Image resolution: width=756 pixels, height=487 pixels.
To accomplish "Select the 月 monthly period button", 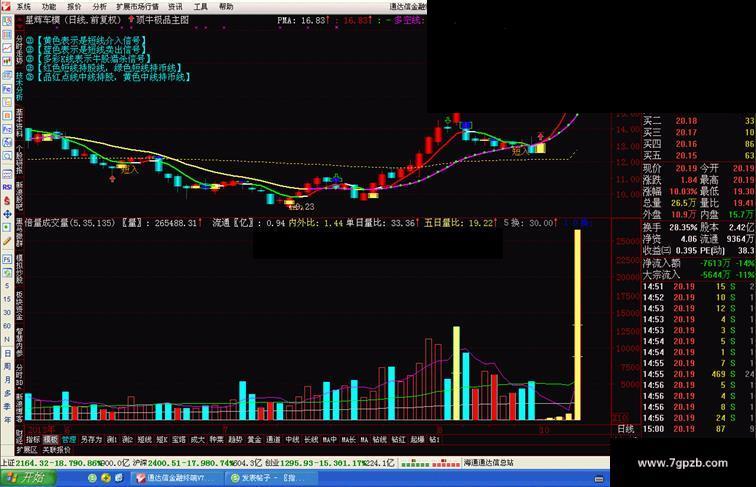I will coord(7,380).
